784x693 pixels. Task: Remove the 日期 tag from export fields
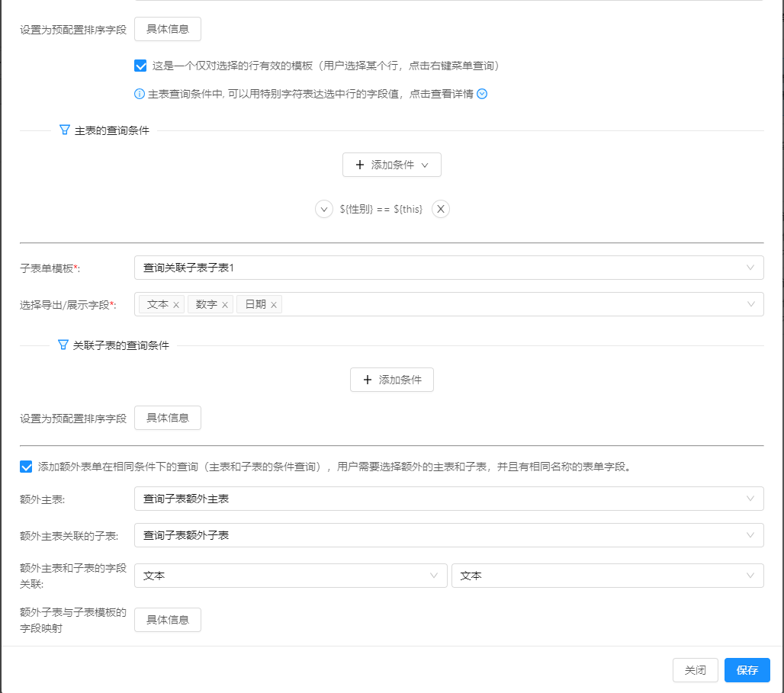(274, 305)
